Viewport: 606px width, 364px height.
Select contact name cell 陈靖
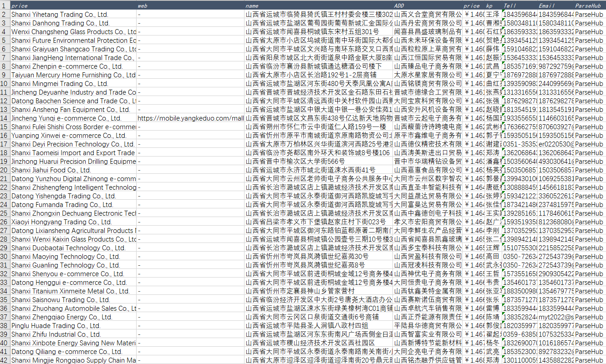coord(494,317)
